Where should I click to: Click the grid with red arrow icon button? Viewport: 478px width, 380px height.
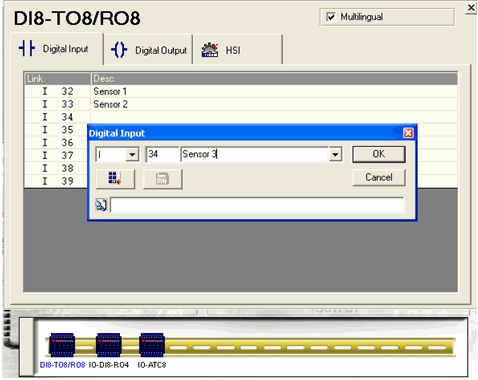point(115,179)
